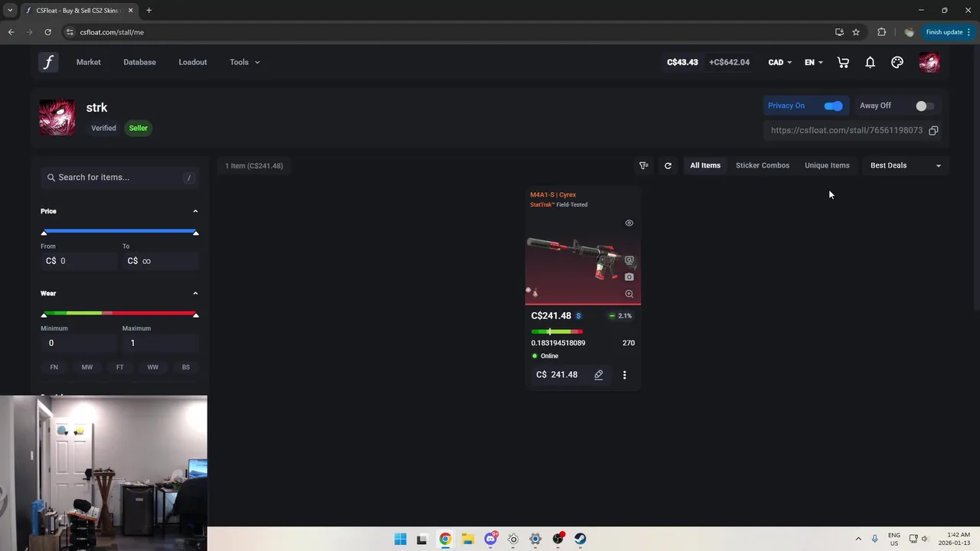Click the Chrome taskbar icon

tap(445, 539)
